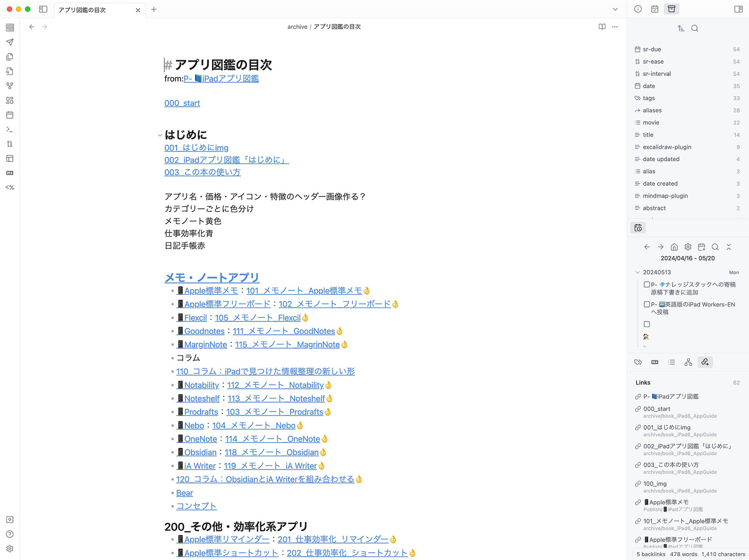Toggle the left sidebar

[x=43, y=9]
